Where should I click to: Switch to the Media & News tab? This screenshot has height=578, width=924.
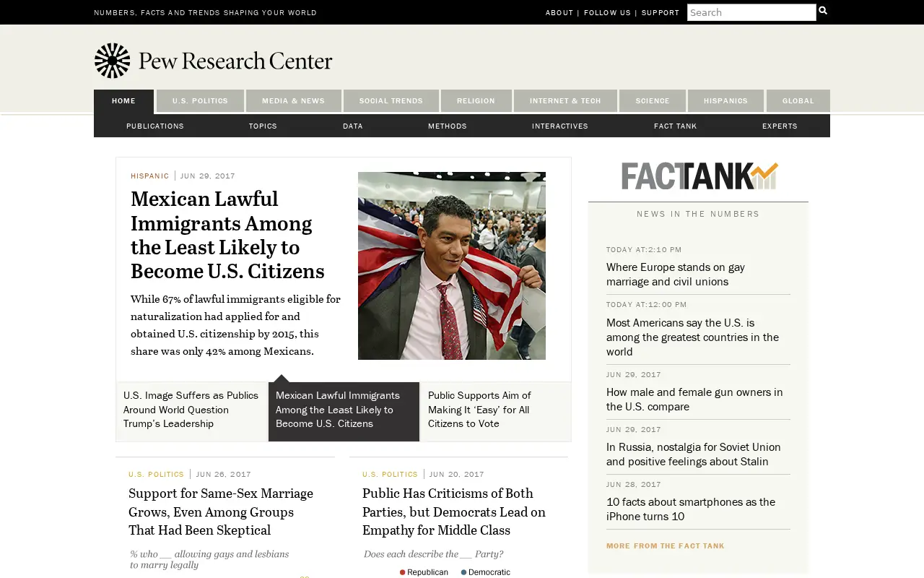(x=293, y=101)
